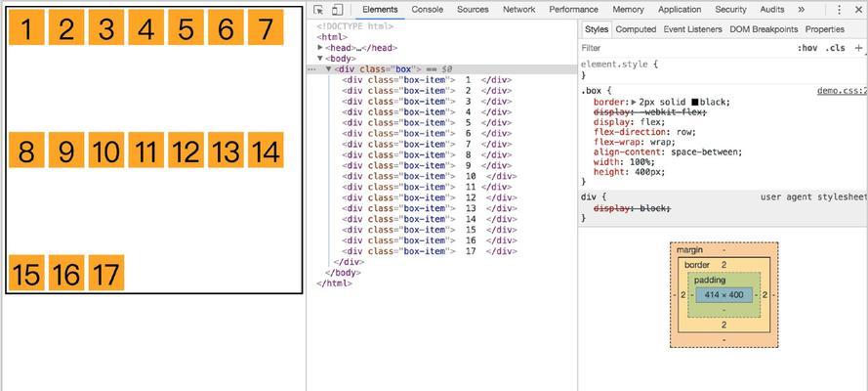Viewport: 868px width, 391px height.
Task: Activate the inspect element picker icon
Action: point(318,10)
